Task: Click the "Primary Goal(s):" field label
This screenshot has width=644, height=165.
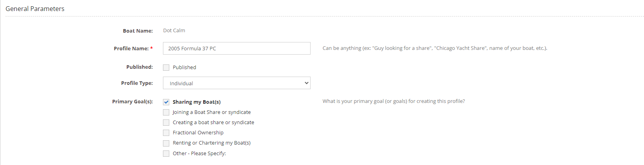Action: pos(132,102)
